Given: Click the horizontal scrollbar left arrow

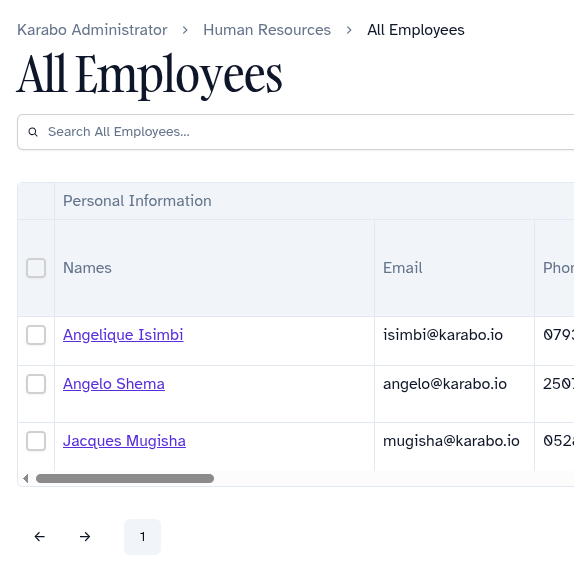Looking at the screenshot, I should [25, 478].
